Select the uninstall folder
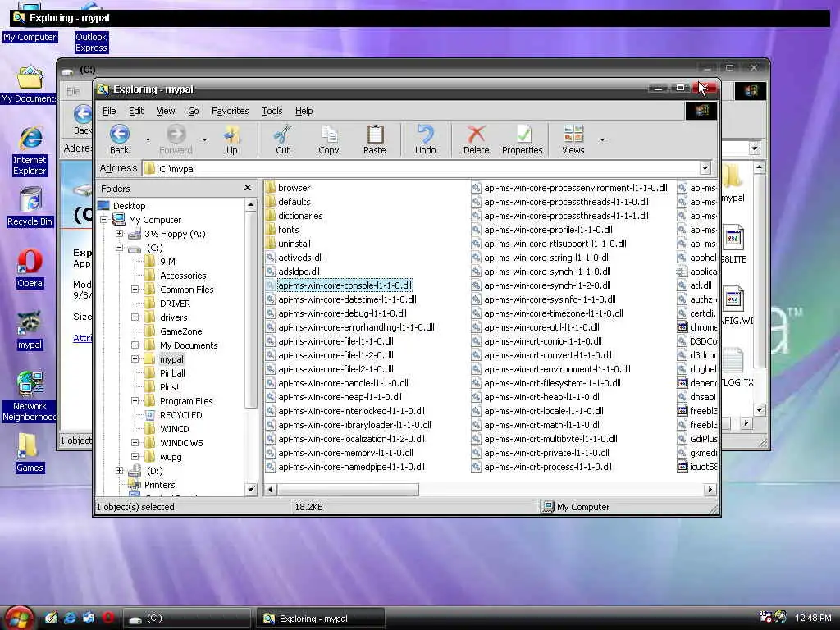 [x=294, y=243]
